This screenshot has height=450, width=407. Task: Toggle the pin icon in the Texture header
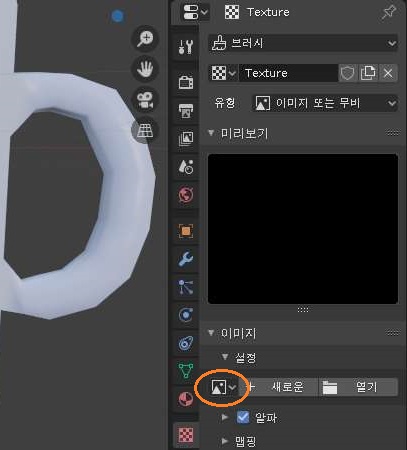[x=389, y=13]
